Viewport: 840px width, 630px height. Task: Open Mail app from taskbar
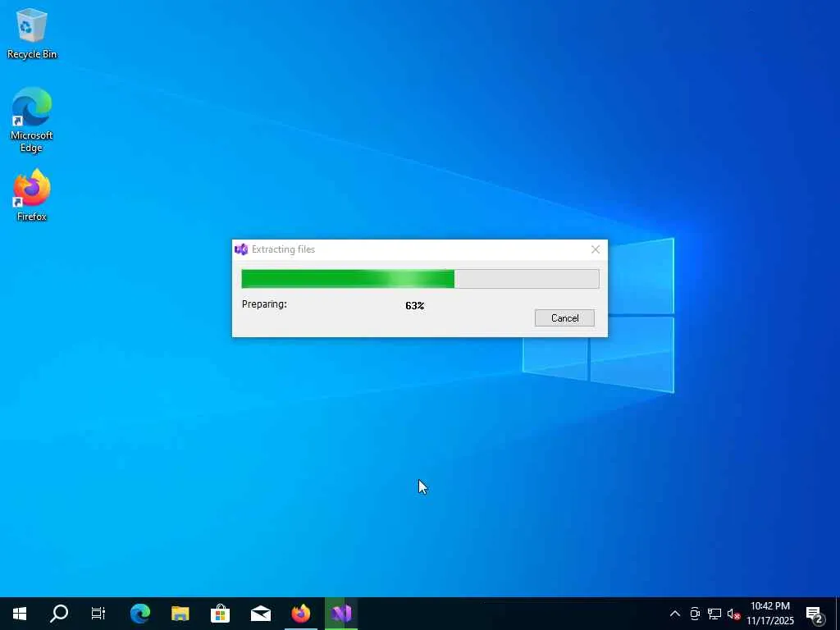[261, 614]
